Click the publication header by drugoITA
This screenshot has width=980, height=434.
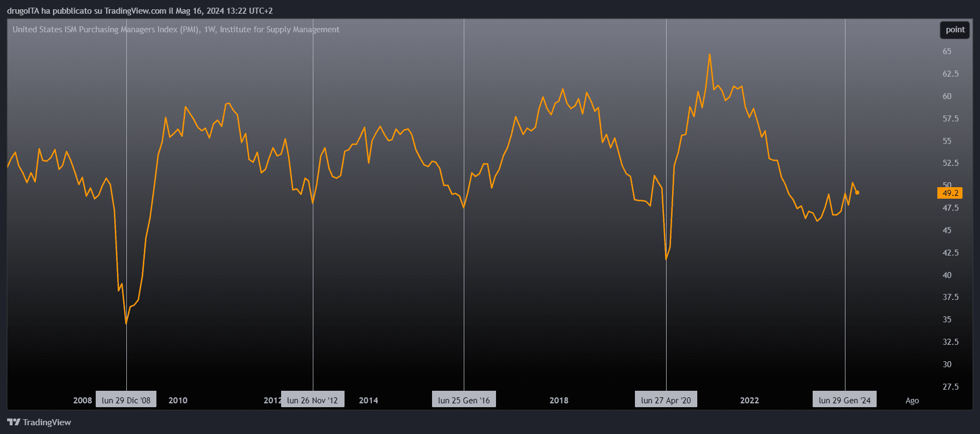[140, 10]
